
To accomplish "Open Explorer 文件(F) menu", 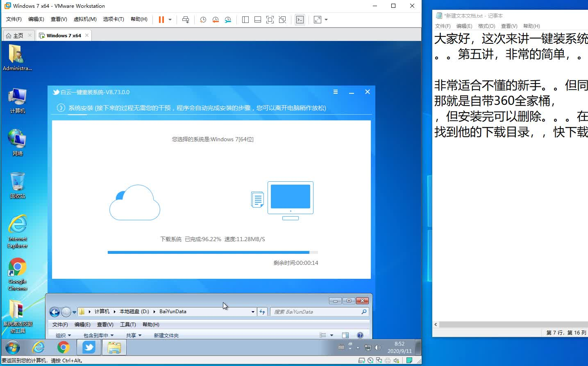I will point(60,325).
